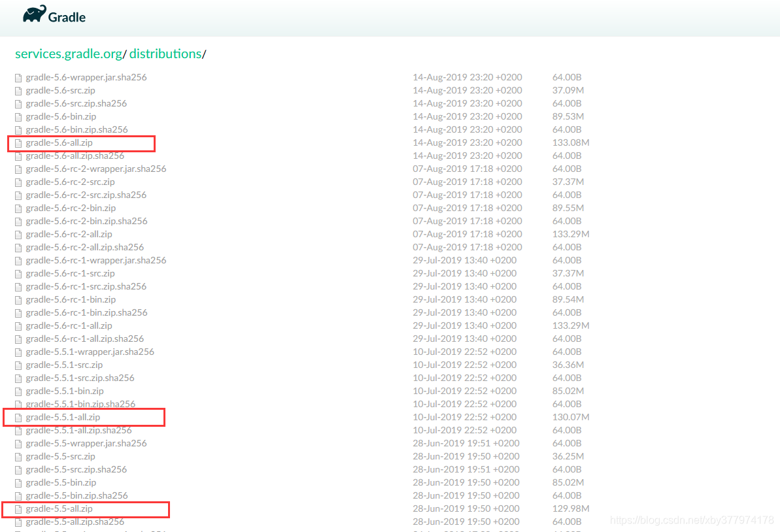Screen dimensions: 780x532
Task: Click file icon beside gradle-5.6-rc-2-src.zip
Action: 18,182
